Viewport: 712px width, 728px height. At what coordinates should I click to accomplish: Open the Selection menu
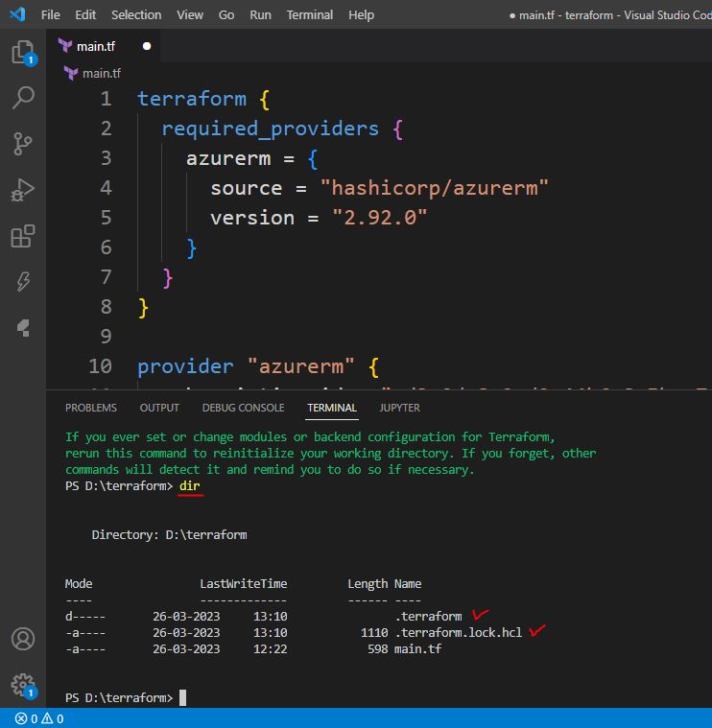pyautogui.click(x=136, y=14)
